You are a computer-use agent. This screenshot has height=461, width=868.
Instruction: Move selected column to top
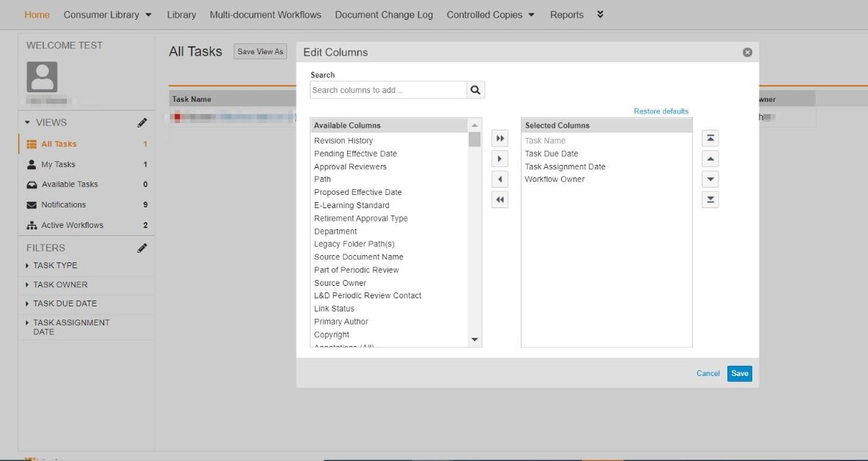tap(710, 139)
